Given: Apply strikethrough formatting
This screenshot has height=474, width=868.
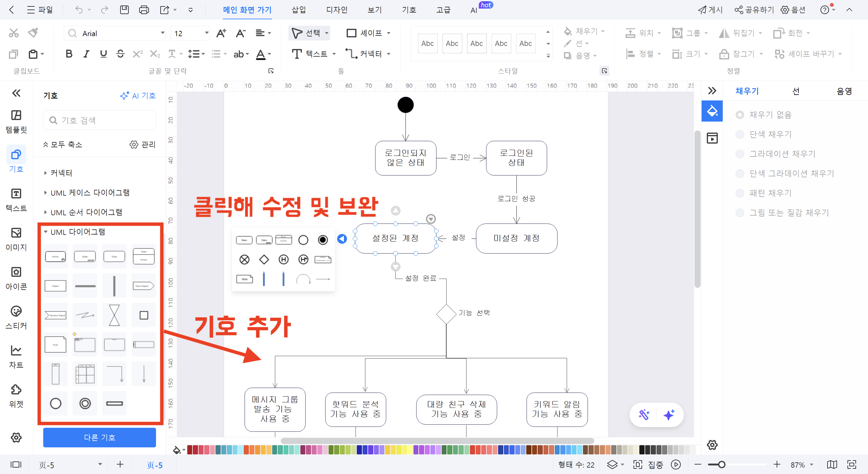Looking at the screenshot, I should [x=120, y=54].
